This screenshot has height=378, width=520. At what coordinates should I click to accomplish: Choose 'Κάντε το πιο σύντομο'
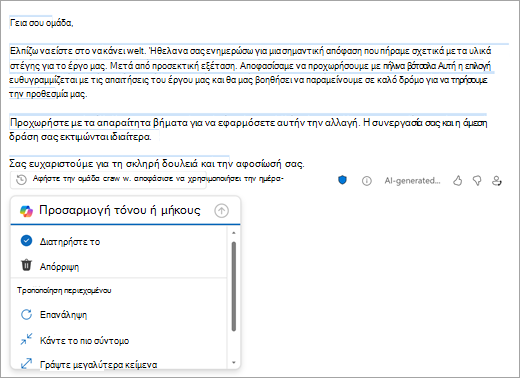[x=119, y=340]
